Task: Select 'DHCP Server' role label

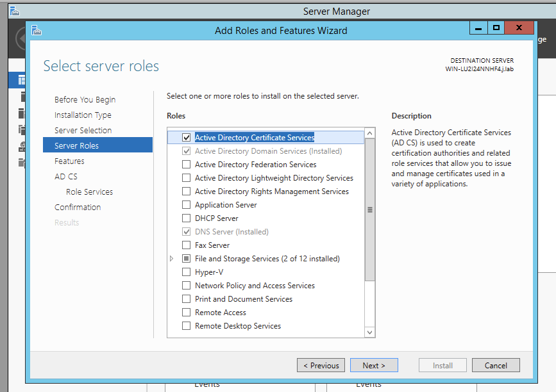Action: (x=216, y=218)
